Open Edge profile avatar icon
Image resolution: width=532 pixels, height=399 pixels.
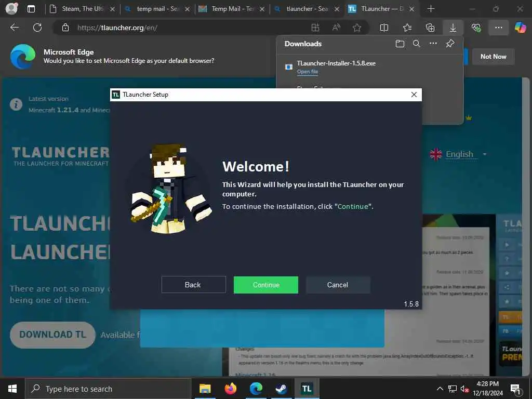(11, 9)
